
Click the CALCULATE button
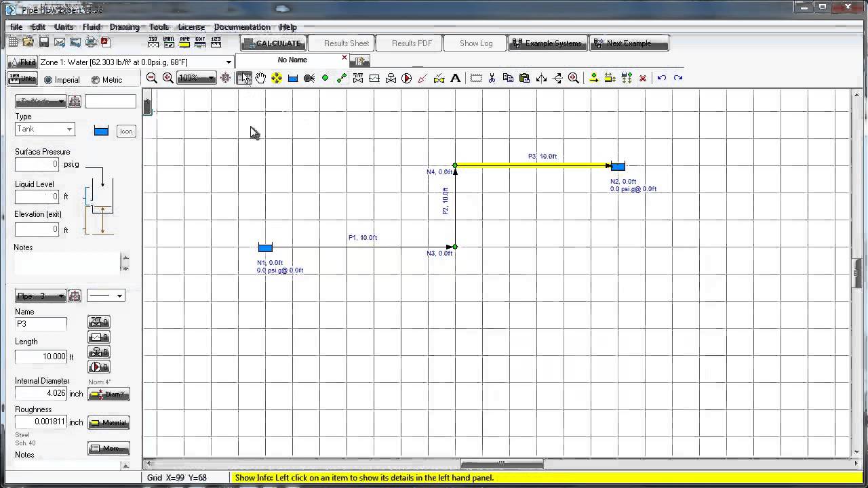[x=273, y=43]
